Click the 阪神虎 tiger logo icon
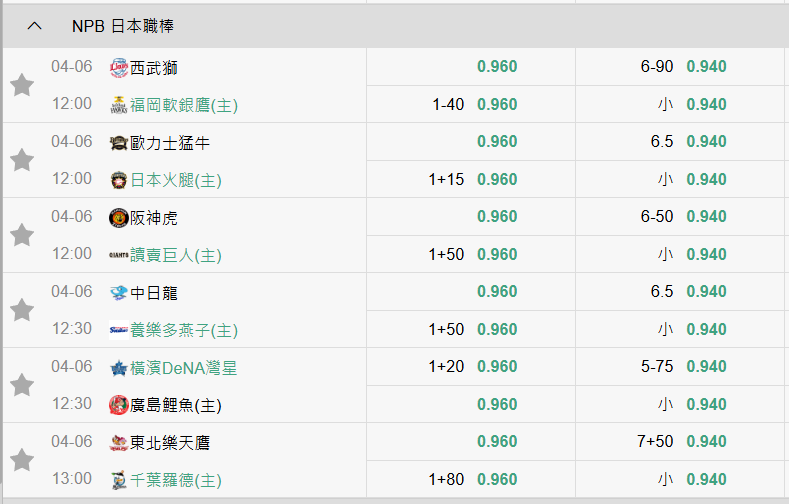This screenshot has width=789, height=504. click(119, 217)
